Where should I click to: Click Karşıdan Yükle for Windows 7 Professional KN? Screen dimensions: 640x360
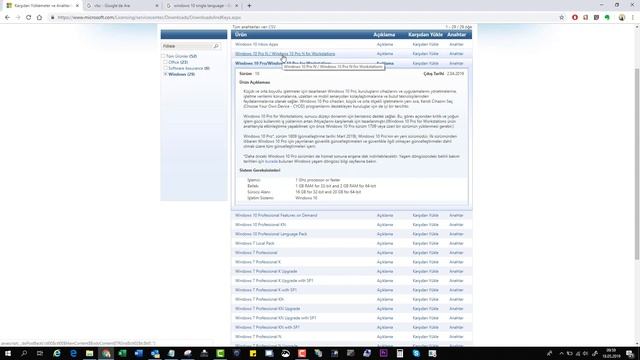[x=425, y=299]
